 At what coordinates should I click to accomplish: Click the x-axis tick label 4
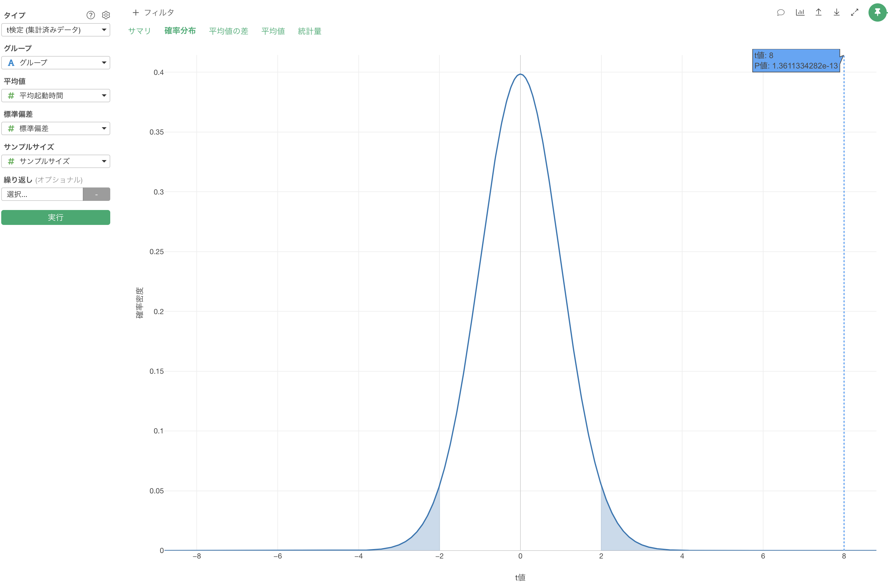coord(682,556)
